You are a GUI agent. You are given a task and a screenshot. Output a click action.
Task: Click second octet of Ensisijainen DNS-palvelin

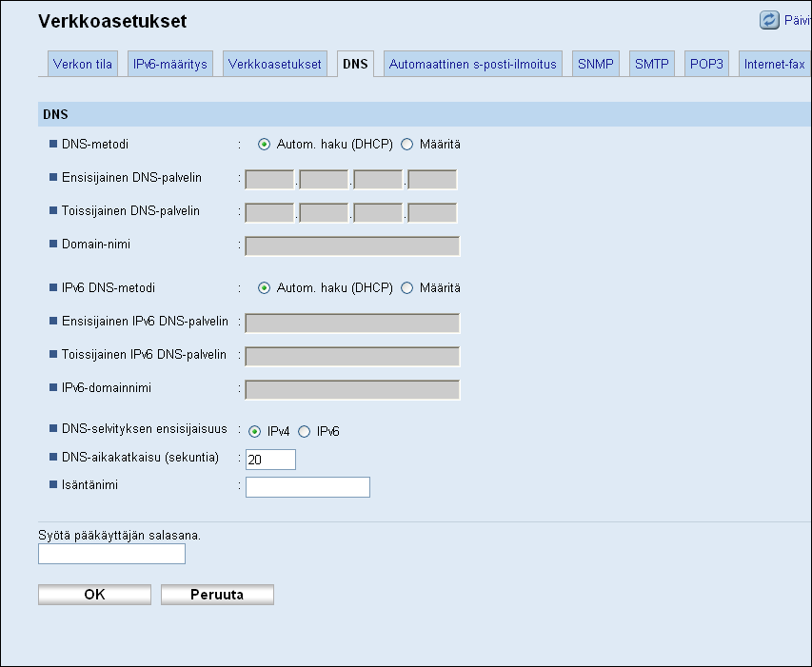(x=324, y=180)
